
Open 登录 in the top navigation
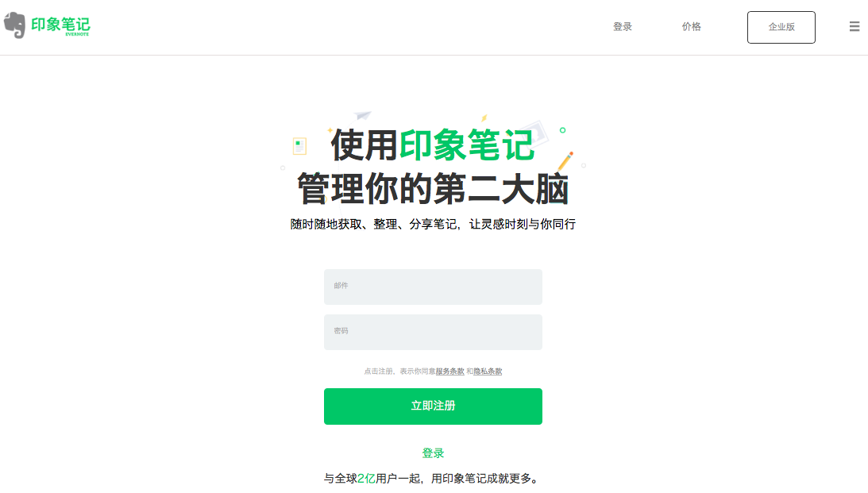(x=623, y=26)
